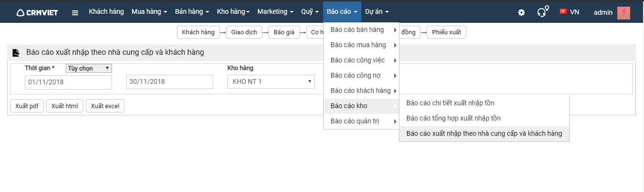Click the report page title text
Image resolution: width=644 pixels, height=192 pixels.
click(115, 52)
